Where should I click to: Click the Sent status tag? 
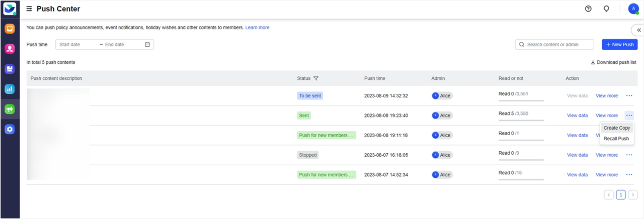pos(304,116)
